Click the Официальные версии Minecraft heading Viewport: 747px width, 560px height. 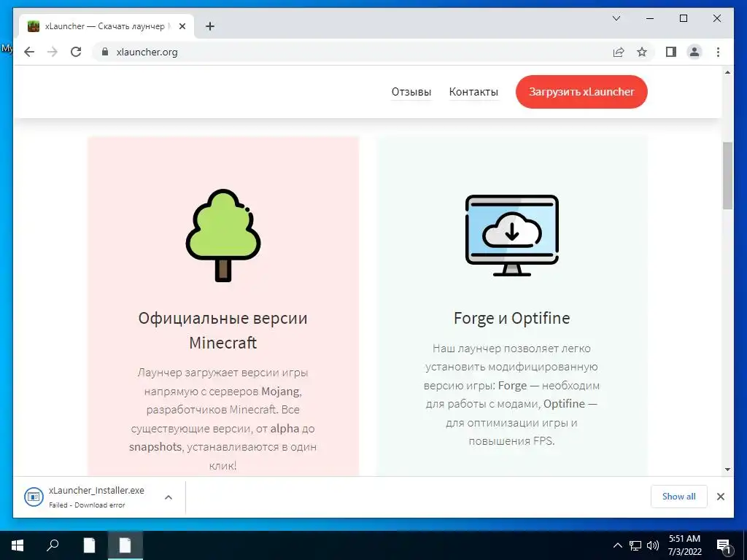tap(223, 330)
